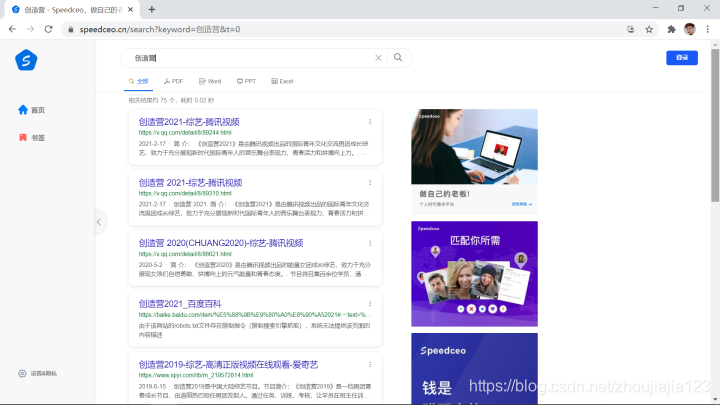Filter results by the PPT tab
Screen dimensions: 720x405
(246, 81)
